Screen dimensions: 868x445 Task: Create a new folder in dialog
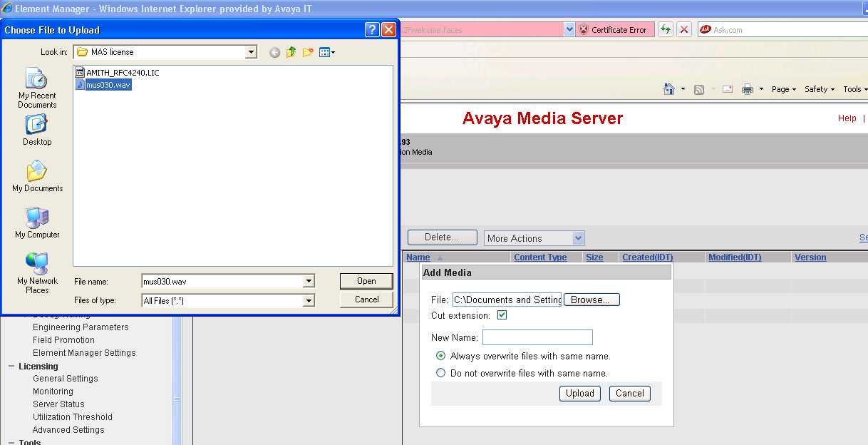coord(308,52)
